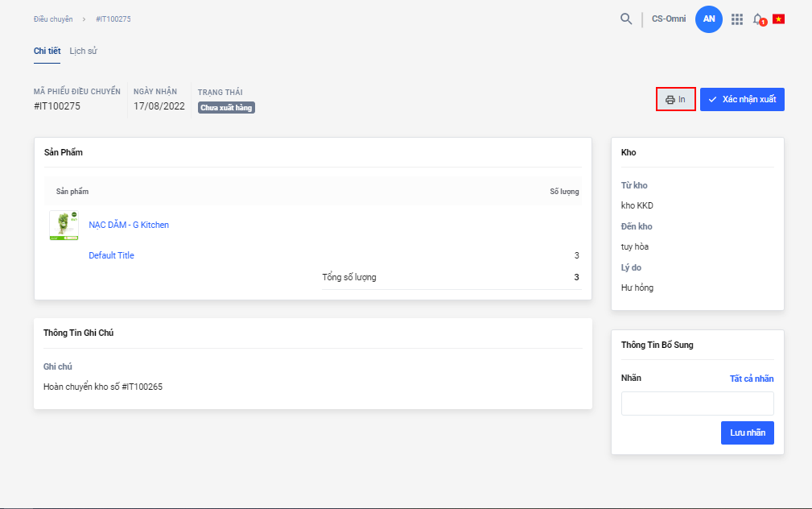Click the In print button

click(675, 99)
